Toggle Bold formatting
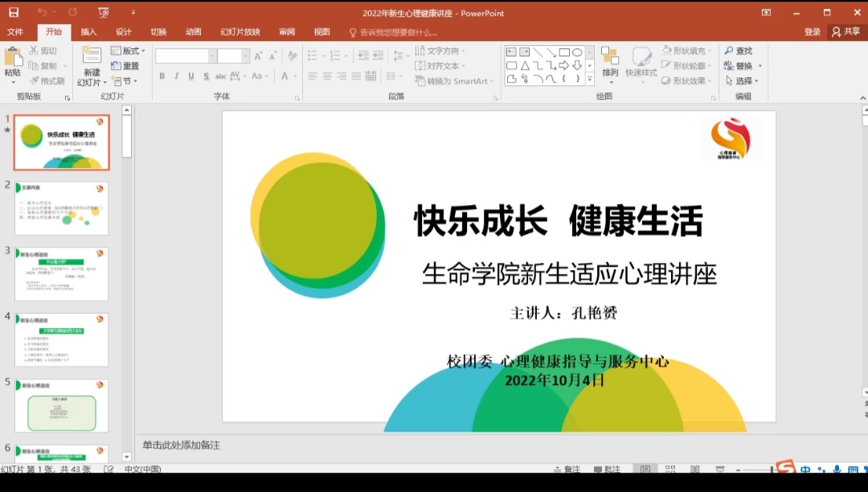Image resolution: width=868 pixels, height=492 pixels. 162,76
